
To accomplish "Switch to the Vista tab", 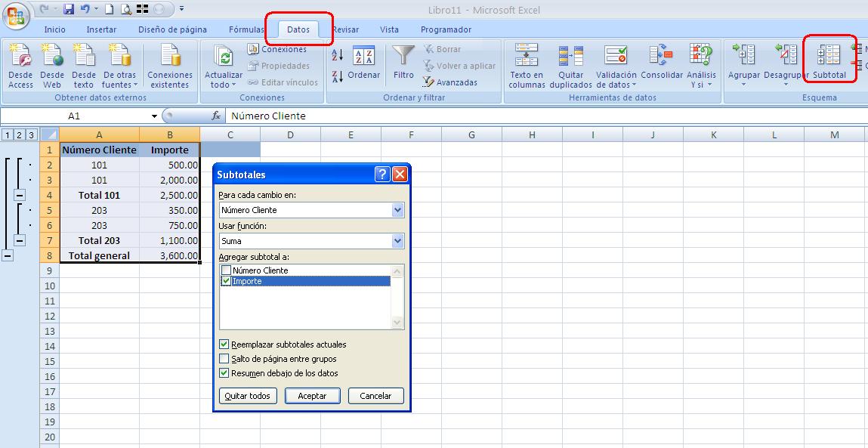I will [x=389, y=30].
